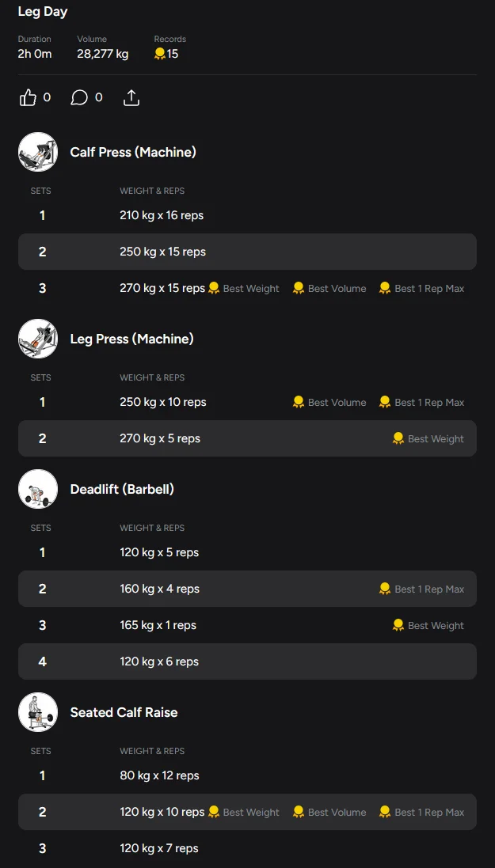Select Deadlift set 4 row 120 kg x 6

point(247,661)
